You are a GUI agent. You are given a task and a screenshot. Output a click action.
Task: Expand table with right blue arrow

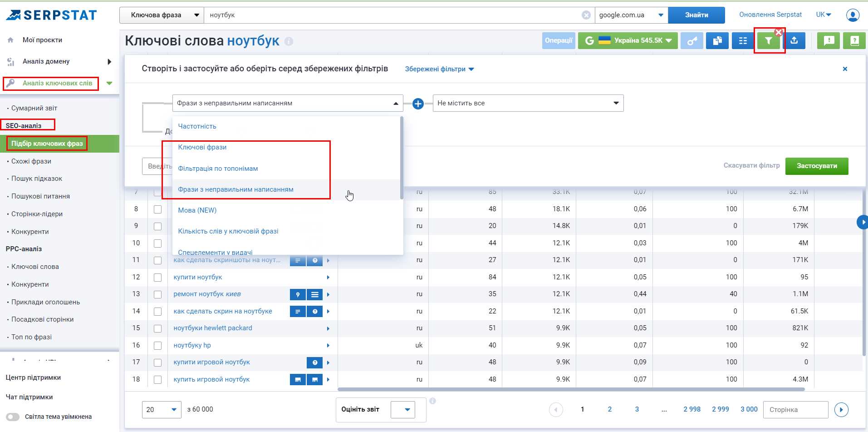(x=863, y=222)
